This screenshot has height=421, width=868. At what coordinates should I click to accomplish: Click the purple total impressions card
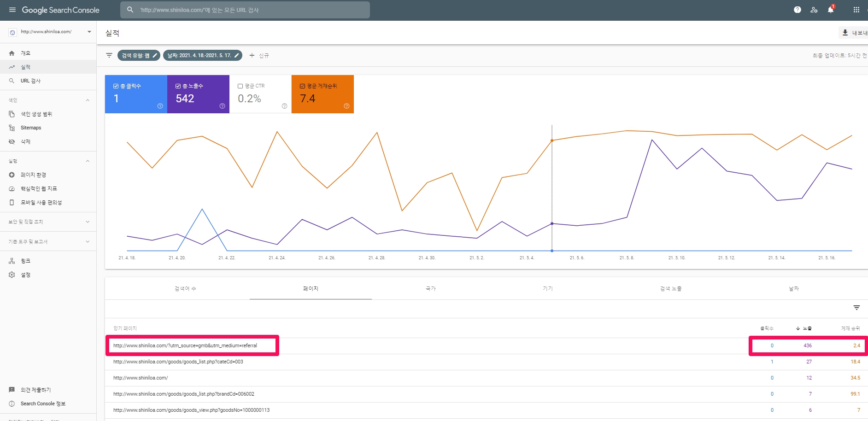coord(198,94)
